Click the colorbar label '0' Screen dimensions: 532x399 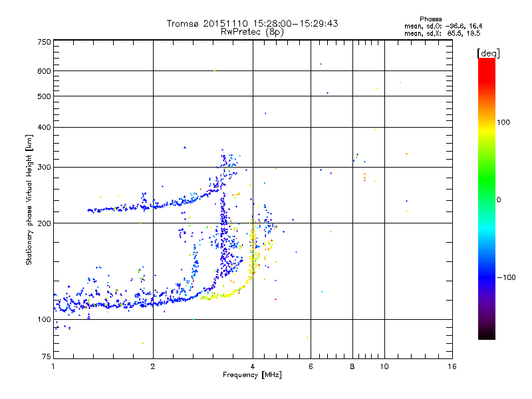tap(498, 200)
